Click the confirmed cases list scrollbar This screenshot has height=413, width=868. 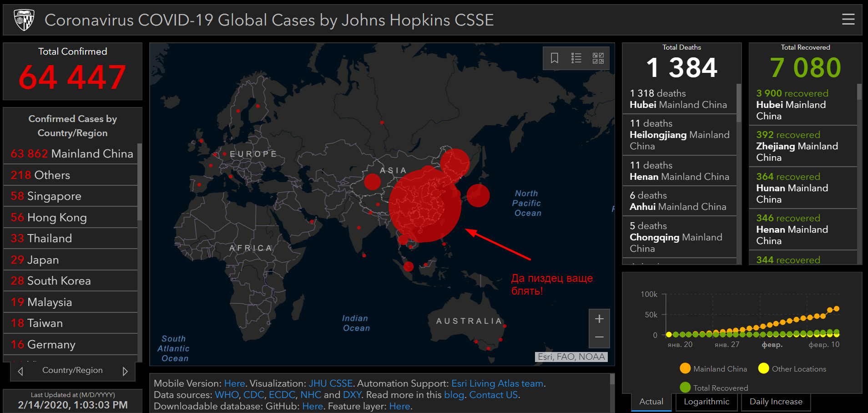point(140,182)
